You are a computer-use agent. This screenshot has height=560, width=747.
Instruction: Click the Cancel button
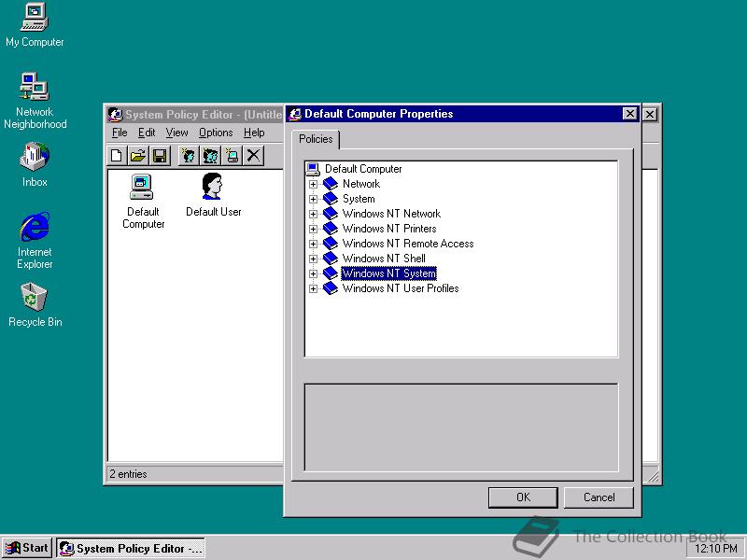[x=599, y=497]
